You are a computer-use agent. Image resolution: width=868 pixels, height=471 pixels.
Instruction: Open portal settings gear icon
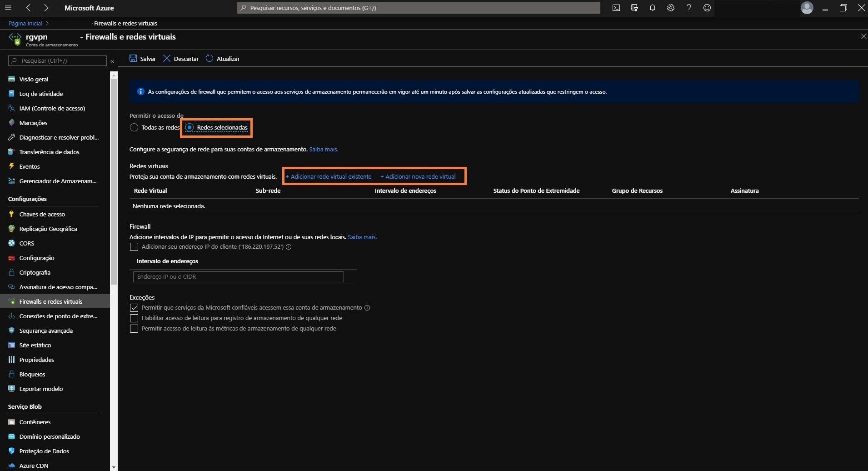click(671, 8)
